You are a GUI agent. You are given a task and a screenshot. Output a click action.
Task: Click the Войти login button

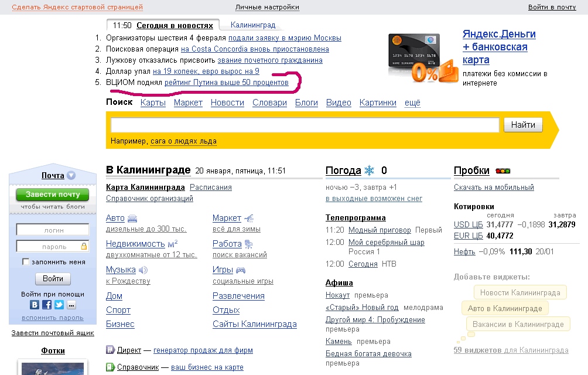click(53, 279)
